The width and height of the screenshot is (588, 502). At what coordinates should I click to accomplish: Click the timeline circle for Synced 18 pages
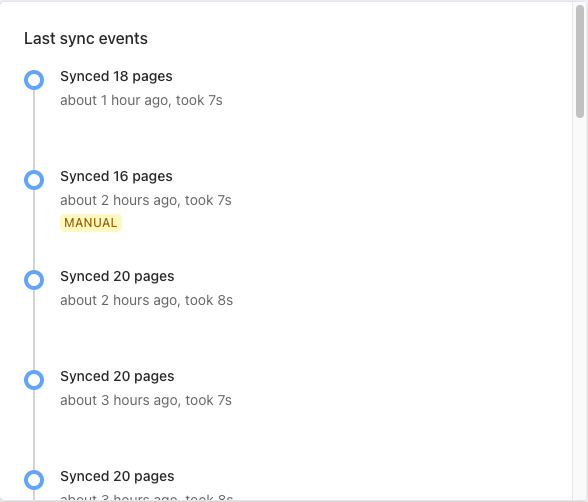pyautogui.click(x=34, y=80)
